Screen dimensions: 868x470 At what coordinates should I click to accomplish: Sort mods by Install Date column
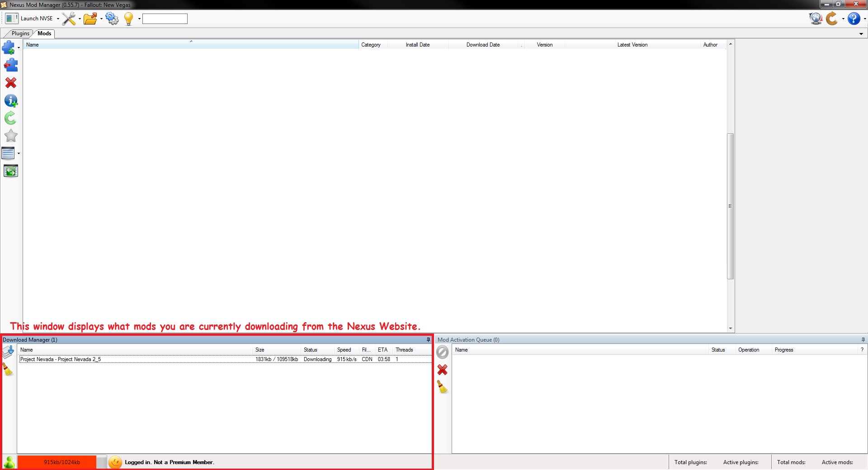[418, 45]
